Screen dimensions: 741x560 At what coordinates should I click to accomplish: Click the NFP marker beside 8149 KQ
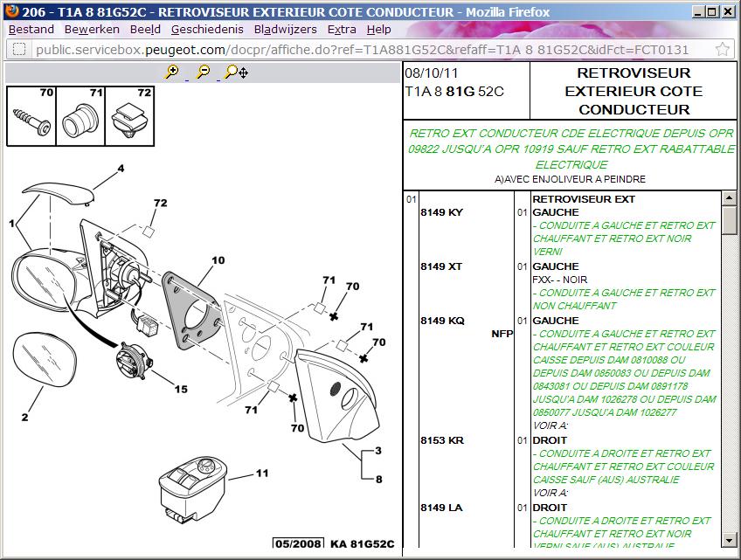click(x=502, y=334)
